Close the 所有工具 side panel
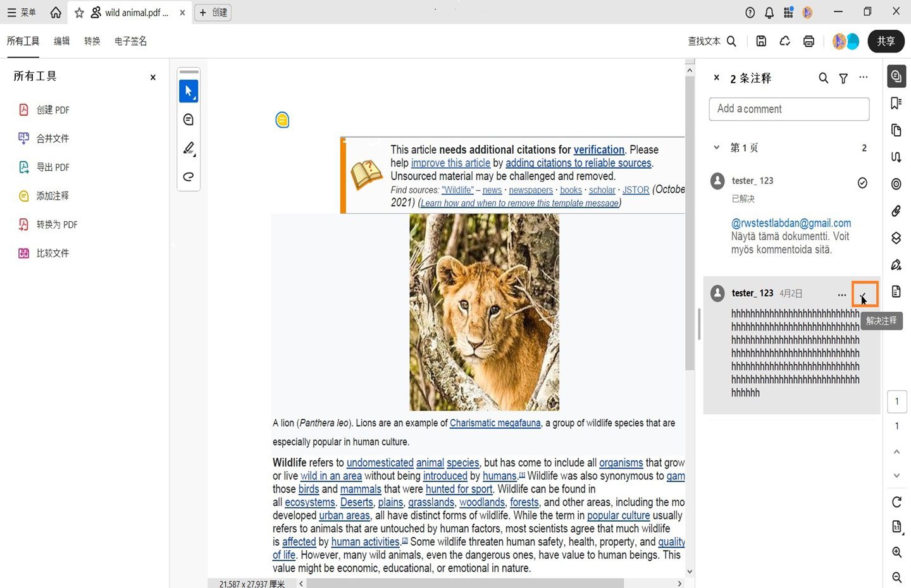911x588 pixels. (152, 78)
